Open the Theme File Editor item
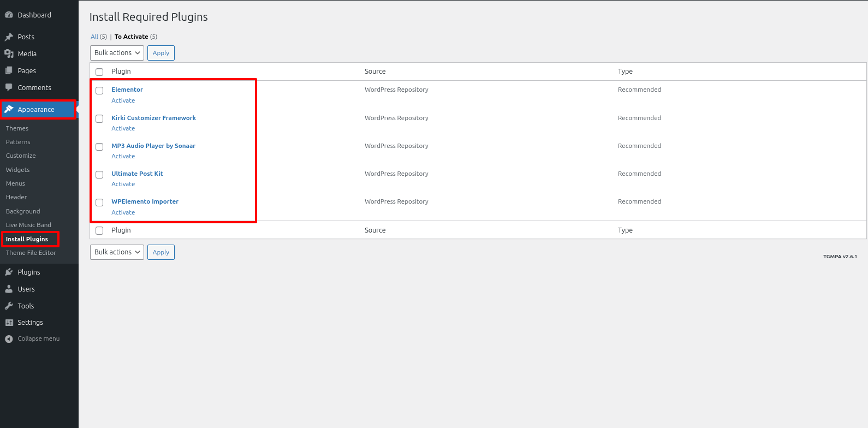The width and height of the screenshot is (868, 428). point(31,253)
